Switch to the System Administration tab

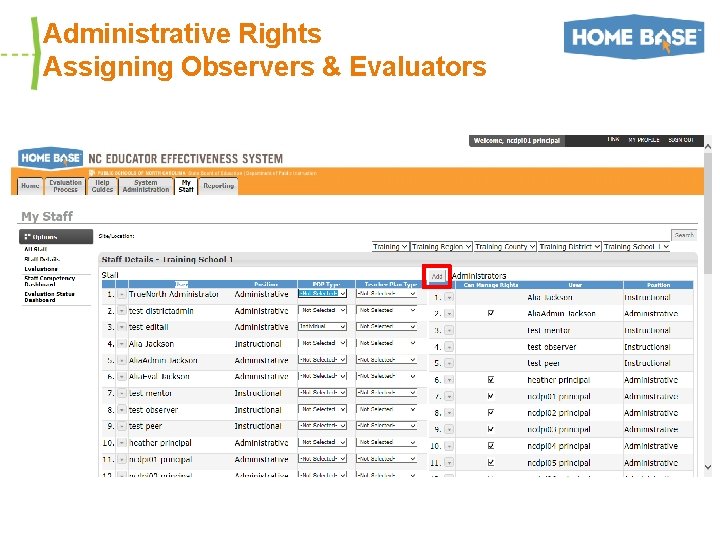(x=146, y=186)
